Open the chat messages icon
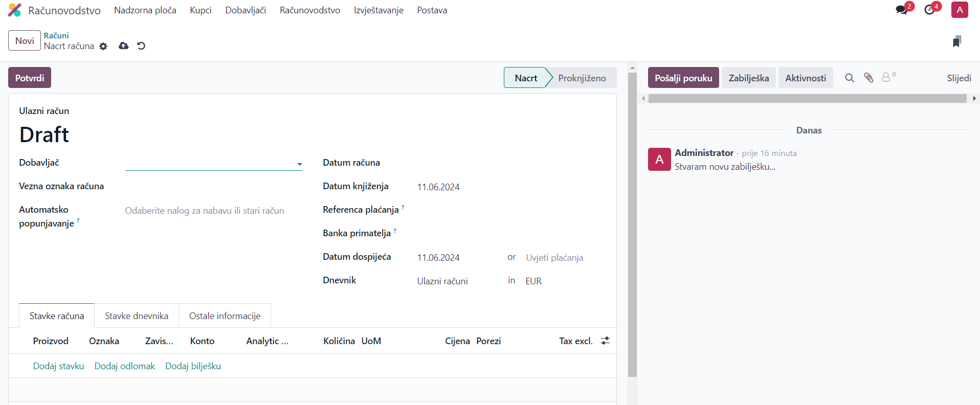Viewport: 980px width, 405px height. [902, 10]
